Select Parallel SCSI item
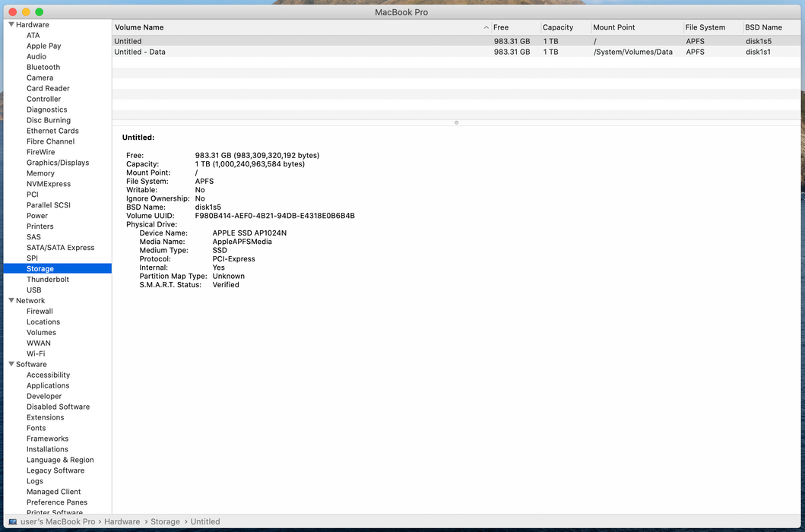Image resolution: width=805 pixels, height=532 pixels. pyautogui.click(x=49, y=205)
